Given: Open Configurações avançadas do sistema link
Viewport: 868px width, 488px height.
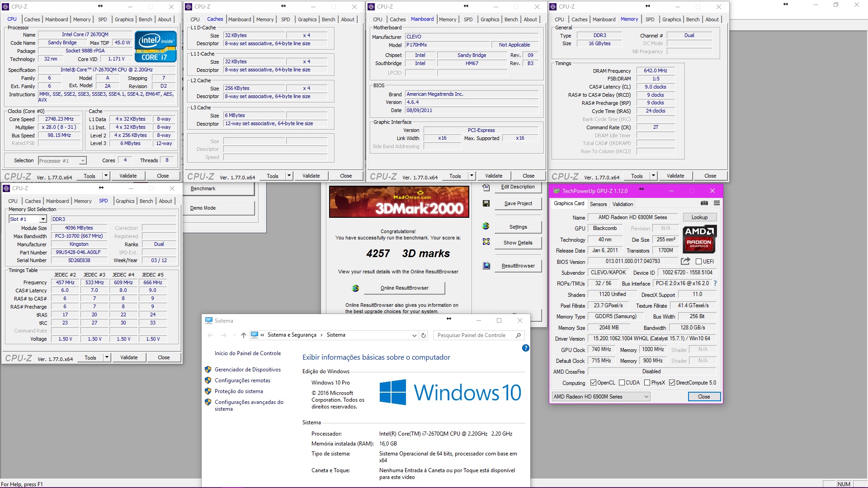Looking at the screenshot, I should [x=249, y=405].
